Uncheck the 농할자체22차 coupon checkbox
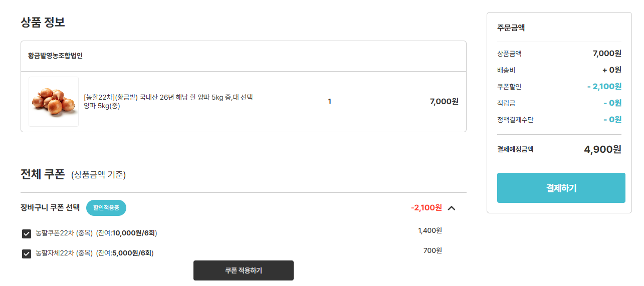Viewport: 644px width, 286px height. point(27,253)
